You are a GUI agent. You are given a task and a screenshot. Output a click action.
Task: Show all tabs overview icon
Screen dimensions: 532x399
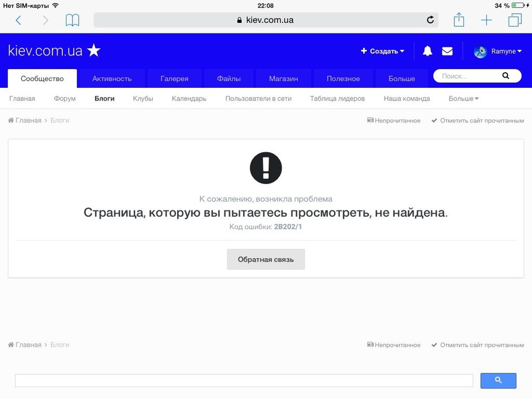pos(514,20)
